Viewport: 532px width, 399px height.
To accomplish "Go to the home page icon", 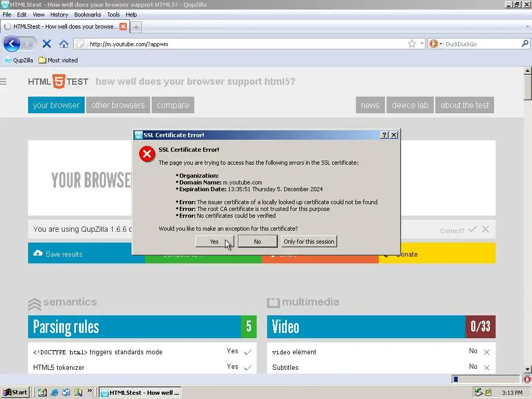I will [x=64, y=44].
